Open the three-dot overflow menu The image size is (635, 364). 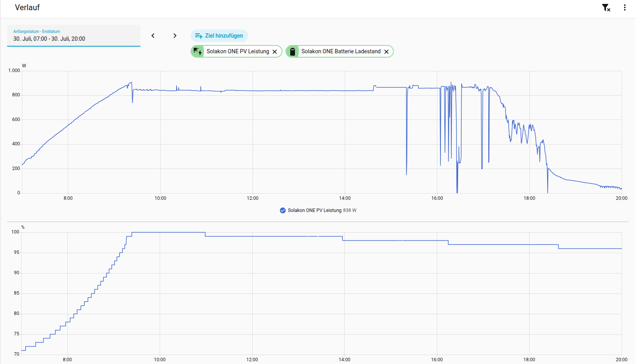click(625, 7)
